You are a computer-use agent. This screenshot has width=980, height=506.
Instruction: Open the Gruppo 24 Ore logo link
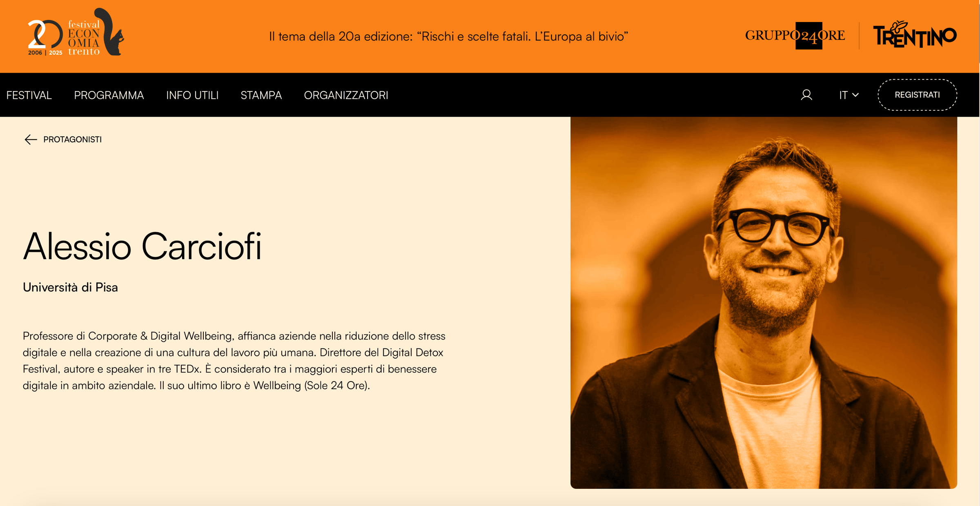click(795, 36)
